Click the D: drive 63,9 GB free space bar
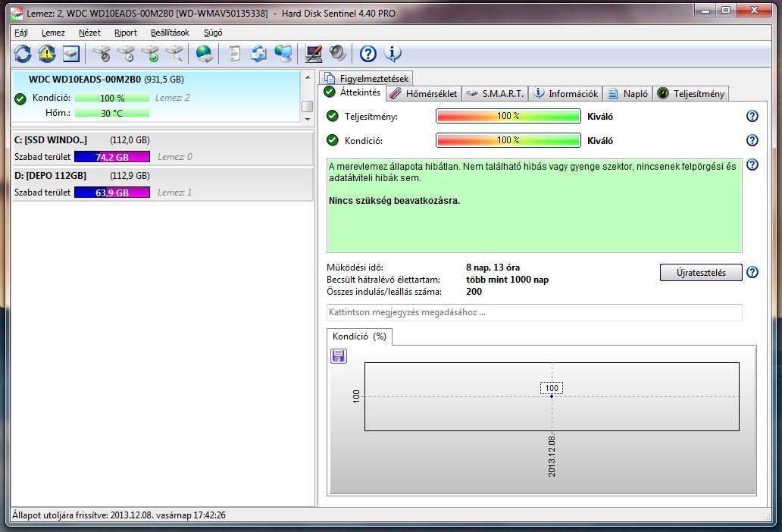This screenshot has height=532, width=782. click(112, 192)
